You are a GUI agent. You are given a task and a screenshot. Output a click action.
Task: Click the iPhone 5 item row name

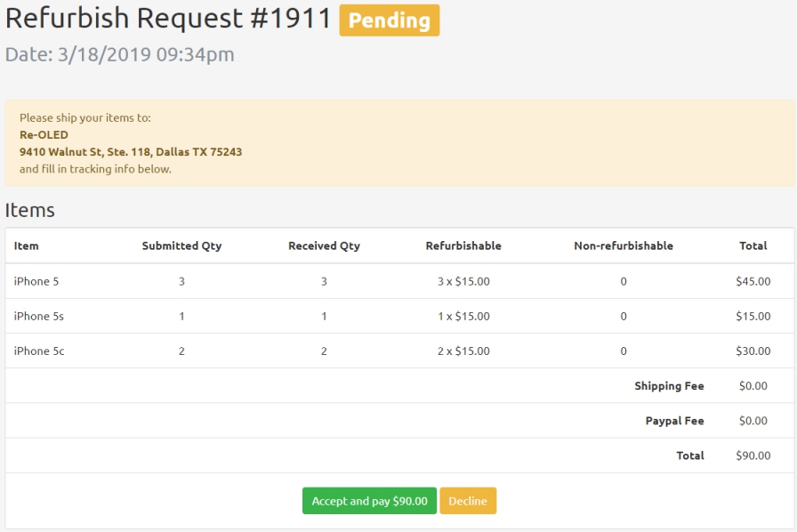click(36, 281)
